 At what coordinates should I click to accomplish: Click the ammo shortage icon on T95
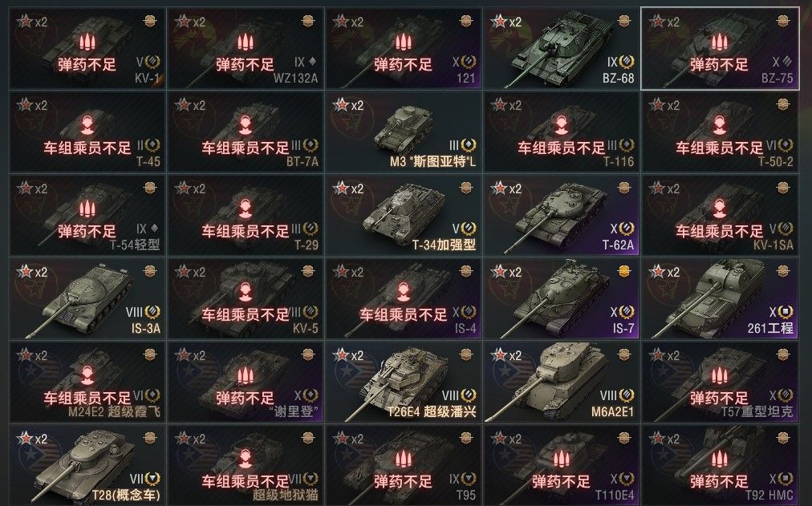click(x=403, y=459)
